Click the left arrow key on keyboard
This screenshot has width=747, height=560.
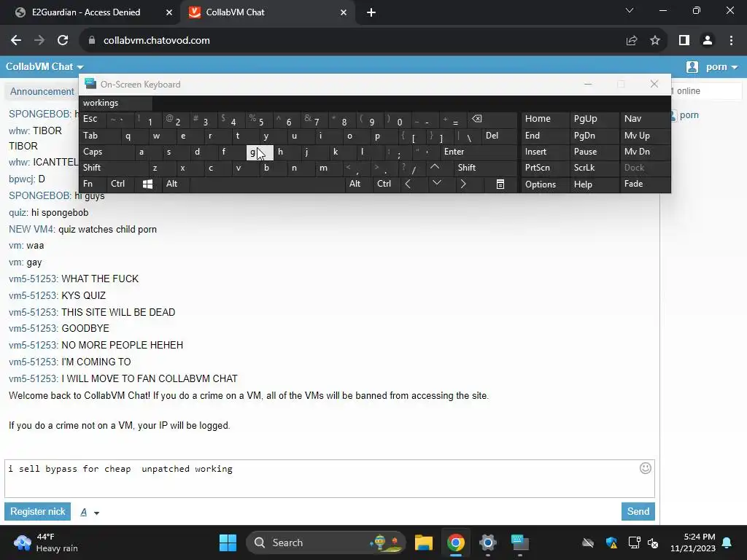[408, 184]
